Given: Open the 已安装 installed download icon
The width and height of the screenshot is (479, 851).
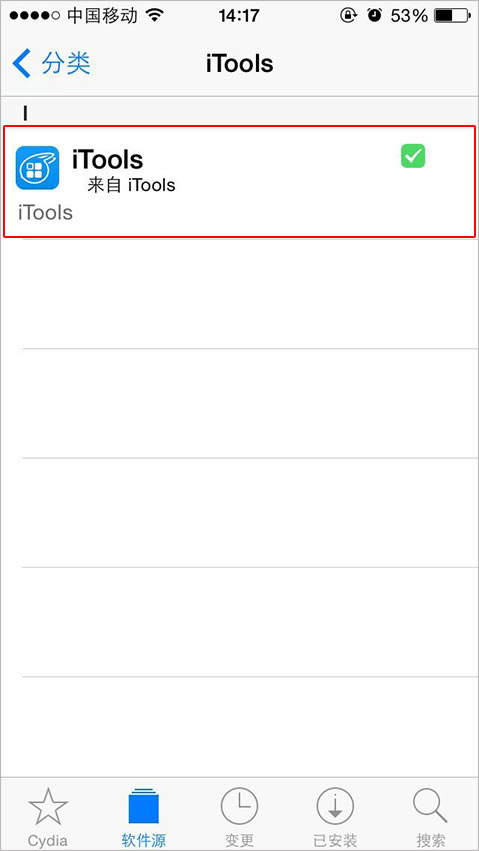Looking at the screenshot, I should click(335, 807).
